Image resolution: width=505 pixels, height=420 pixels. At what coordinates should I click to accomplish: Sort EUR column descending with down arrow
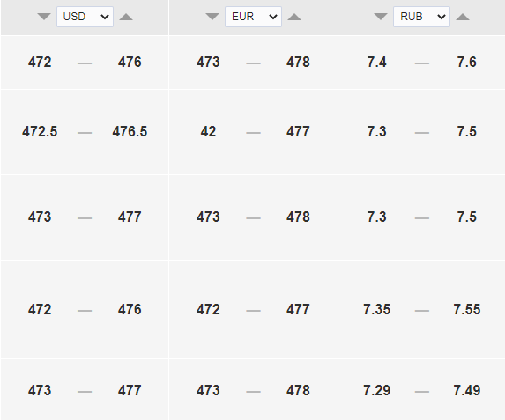coord(212,17)
